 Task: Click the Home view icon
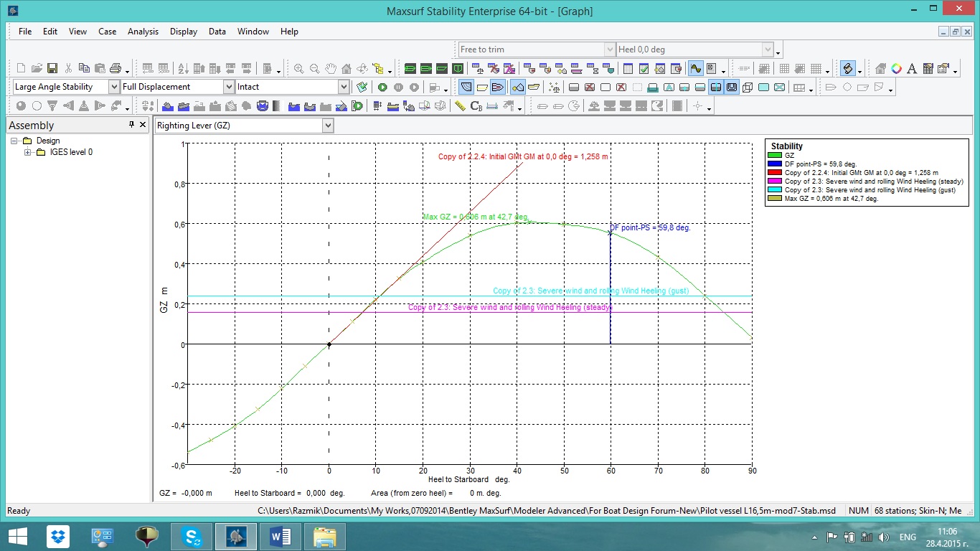tap(347, 69)
